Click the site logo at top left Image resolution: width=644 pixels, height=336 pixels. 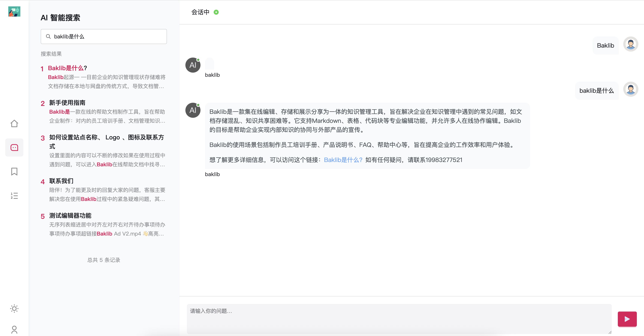(x=14, y=12)
